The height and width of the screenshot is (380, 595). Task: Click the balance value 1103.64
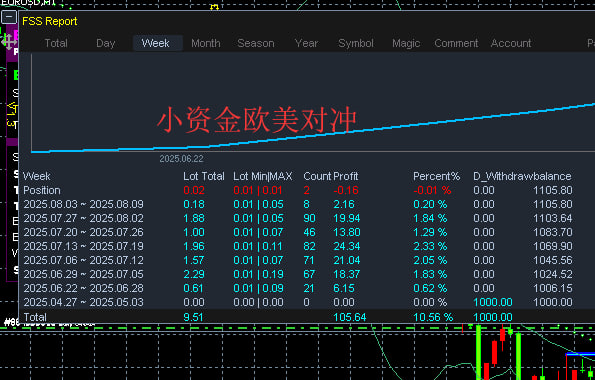click(x=553, y=218)
